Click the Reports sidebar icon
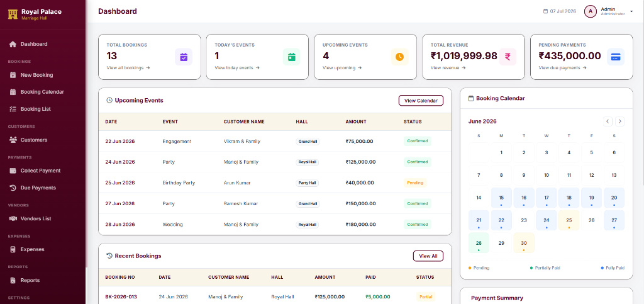This screenshot has width=644, height=304. [x=13, y=280]
